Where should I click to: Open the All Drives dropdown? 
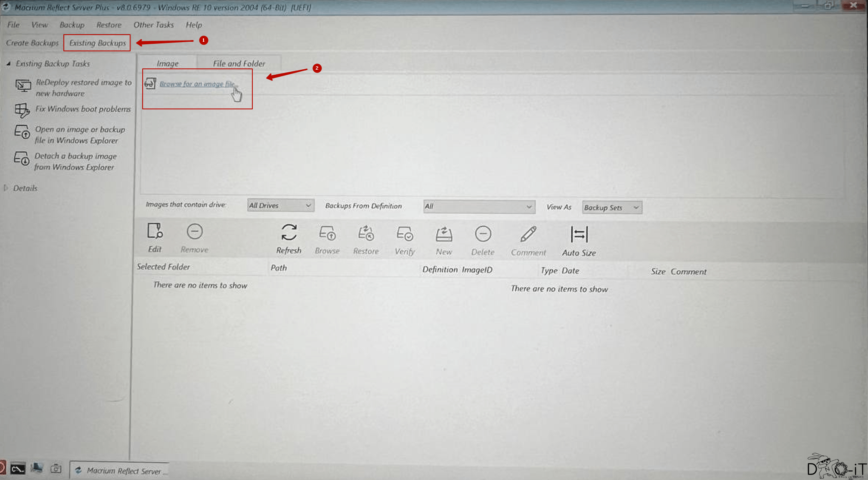281,205
